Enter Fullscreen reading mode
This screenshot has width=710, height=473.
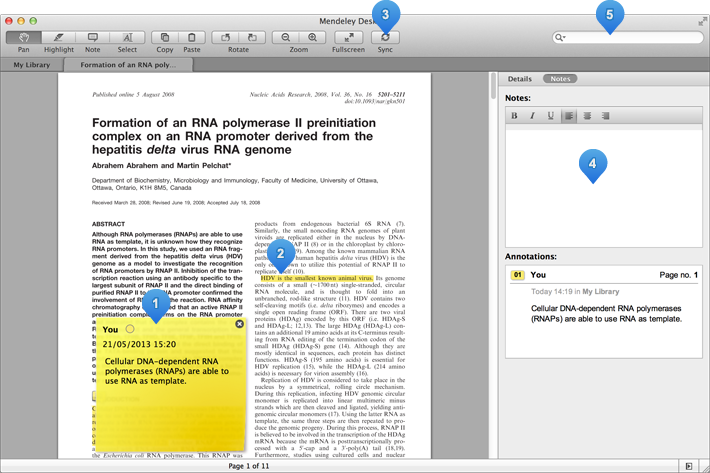click(x=348, y=38)
